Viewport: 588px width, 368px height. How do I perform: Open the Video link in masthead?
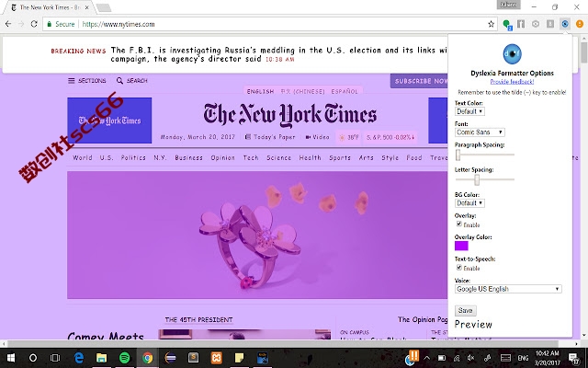point(317,137)
